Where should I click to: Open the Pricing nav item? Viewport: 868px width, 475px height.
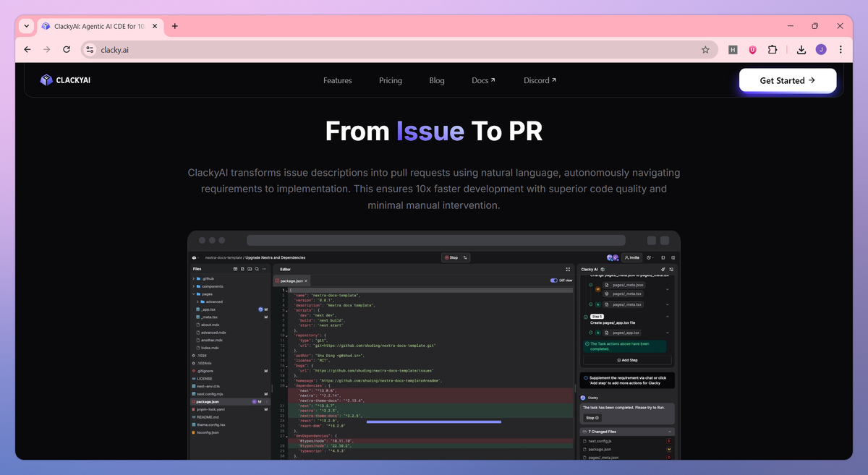pyautogui.click(x=391, y=80)
